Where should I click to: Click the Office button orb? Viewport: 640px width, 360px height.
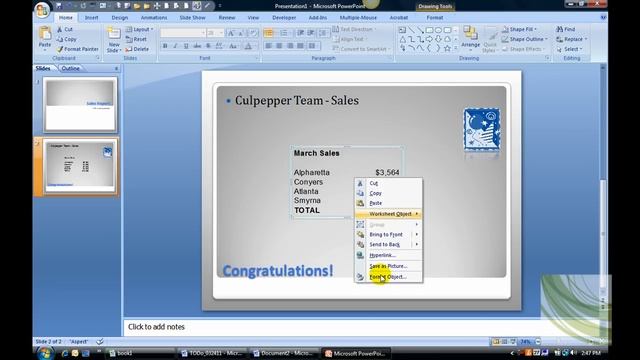[x=42, y=10]
